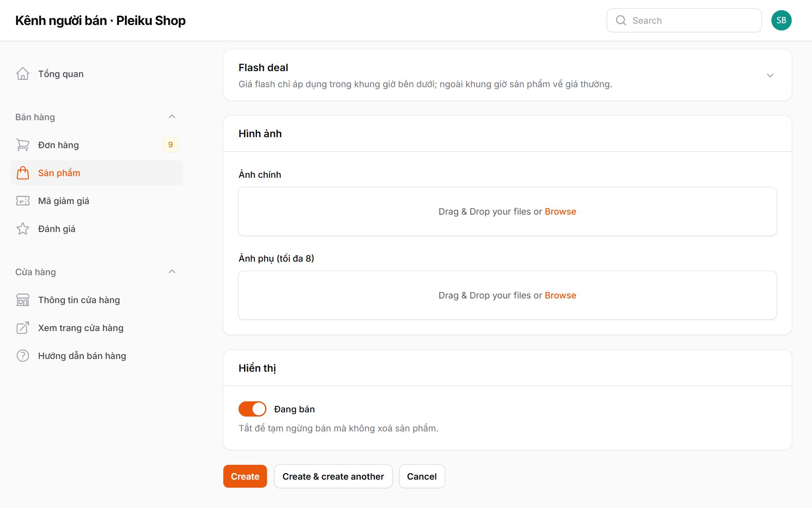
Task: Click the Sản phẩm shopping bag icon
Action: (23, 173)
